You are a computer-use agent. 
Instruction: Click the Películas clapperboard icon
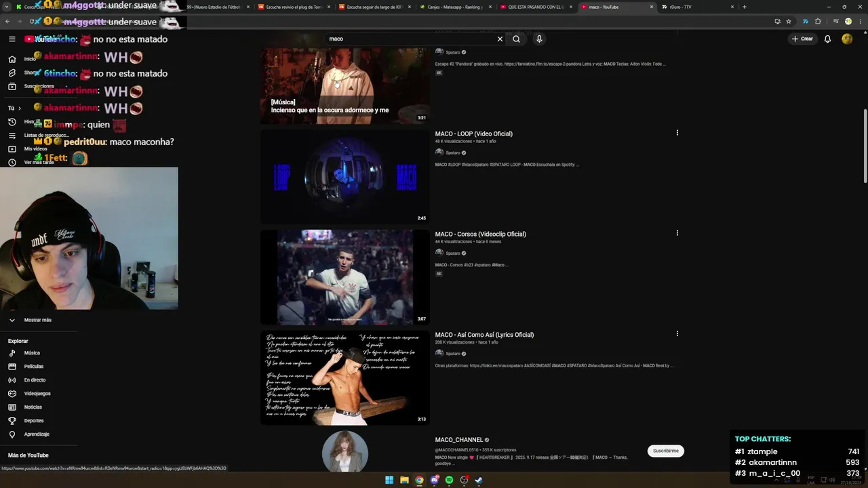12,366
